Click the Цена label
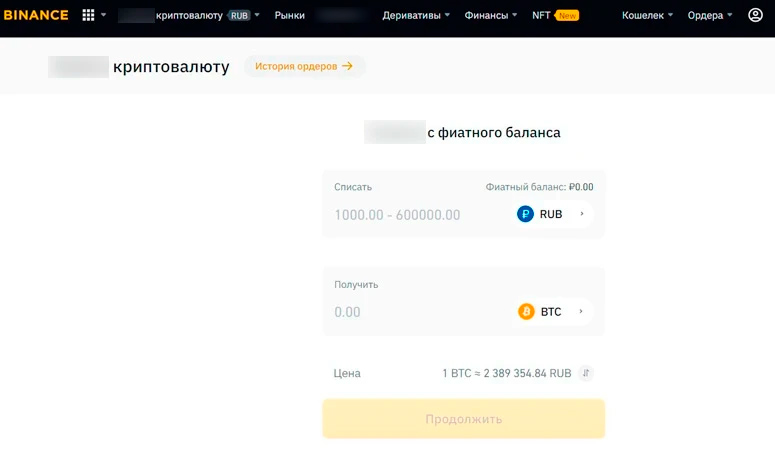The image size is (775, 454). tap(347, 373)
